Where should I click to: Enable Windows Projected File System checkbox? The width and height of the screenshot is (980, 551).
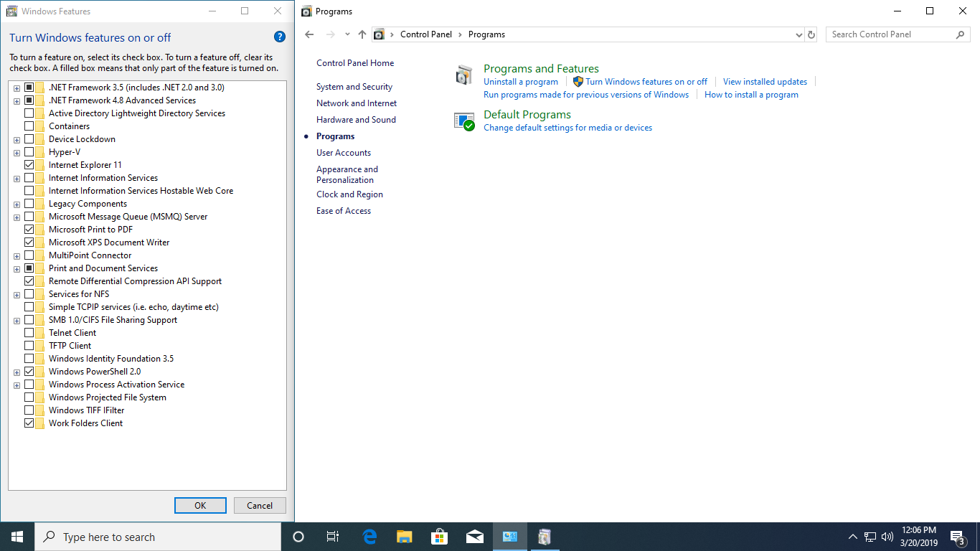[29, 397]
